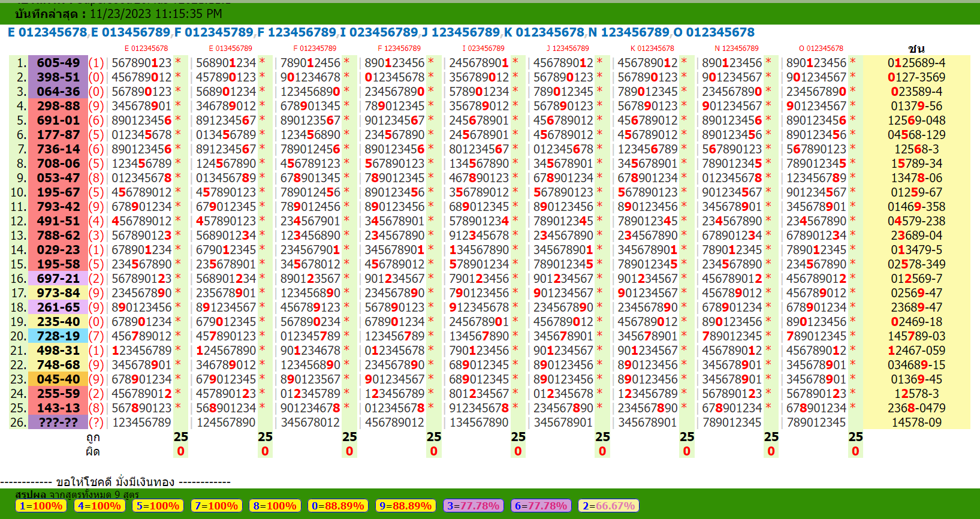Click row number 13. label

pos(19,236)
